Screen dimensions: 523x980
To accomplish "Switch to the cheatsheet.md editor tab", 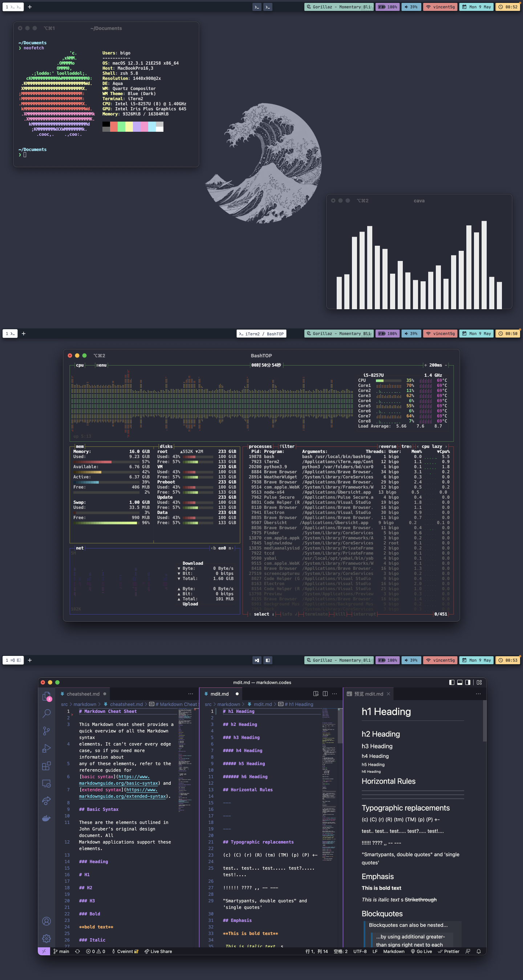I will [x=83, y=694].
